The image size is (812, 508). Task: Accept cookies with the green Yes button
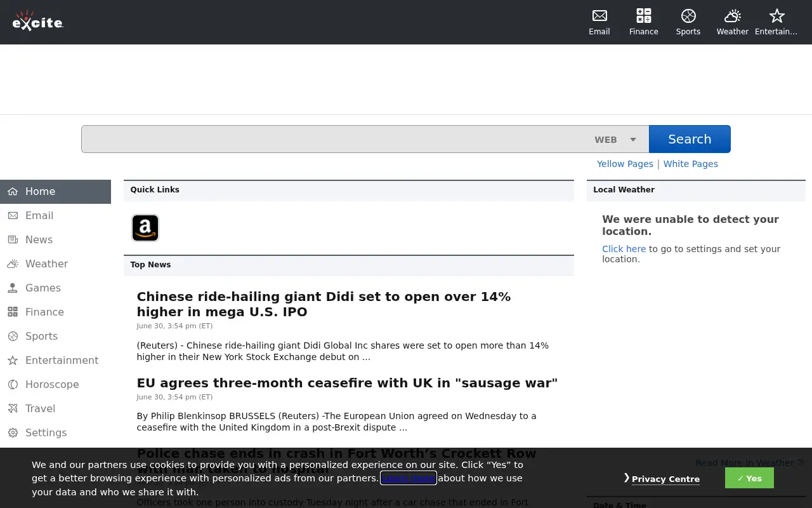(x=749, y=478)
